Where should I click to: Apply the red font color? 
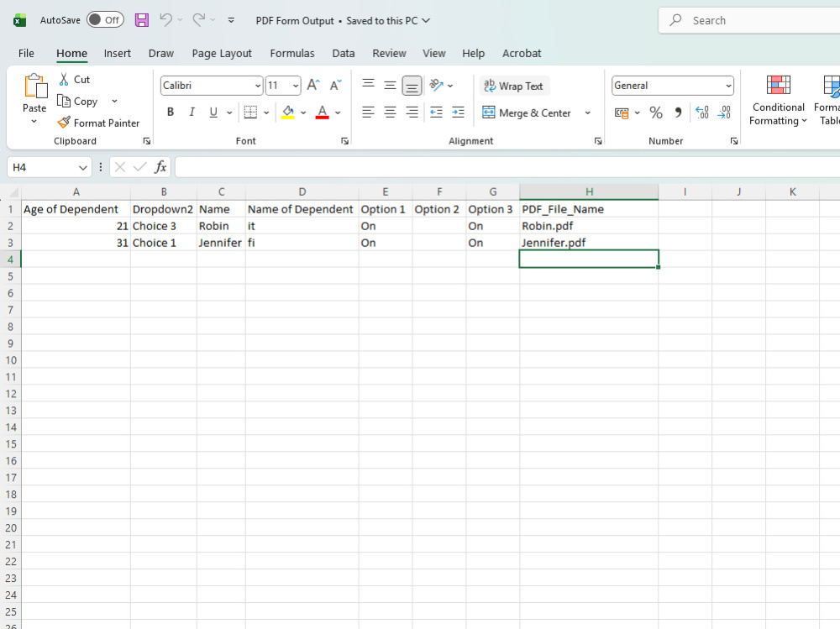(322, 112)
